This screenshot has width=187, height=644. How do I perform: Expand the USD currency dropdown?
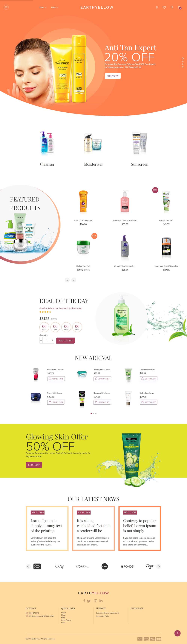(x=55, y=7)
